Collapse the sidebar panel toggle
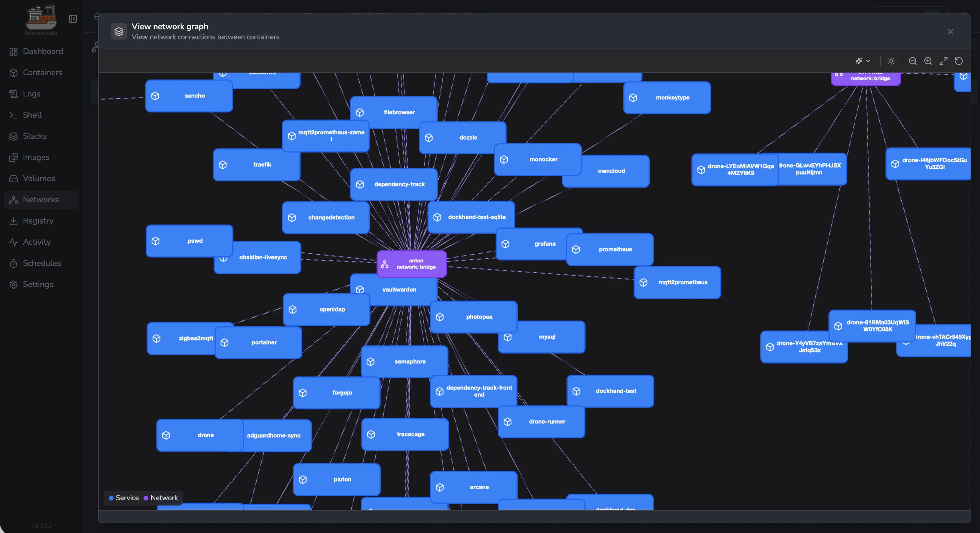 (73, 19)
